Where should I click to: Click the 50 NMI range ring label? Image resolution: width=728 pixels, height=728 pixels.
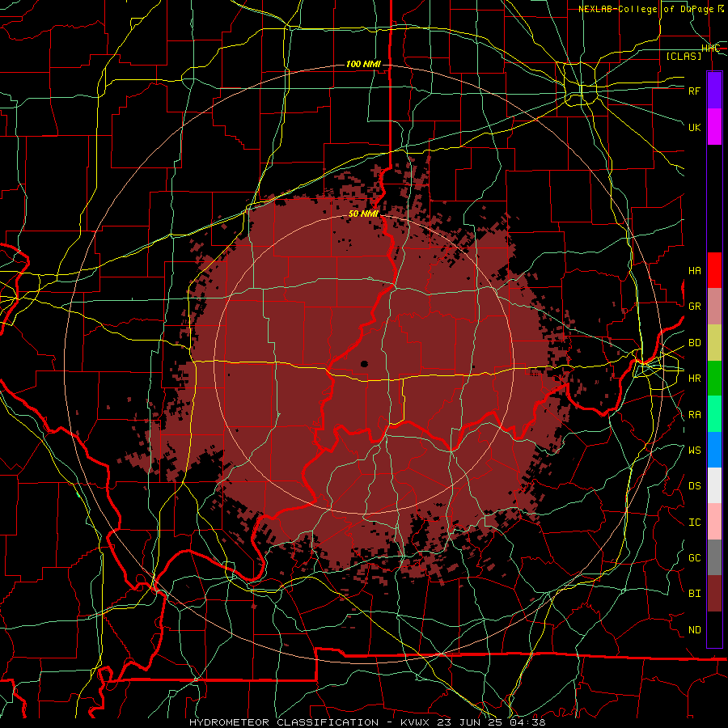pos(363,214)
